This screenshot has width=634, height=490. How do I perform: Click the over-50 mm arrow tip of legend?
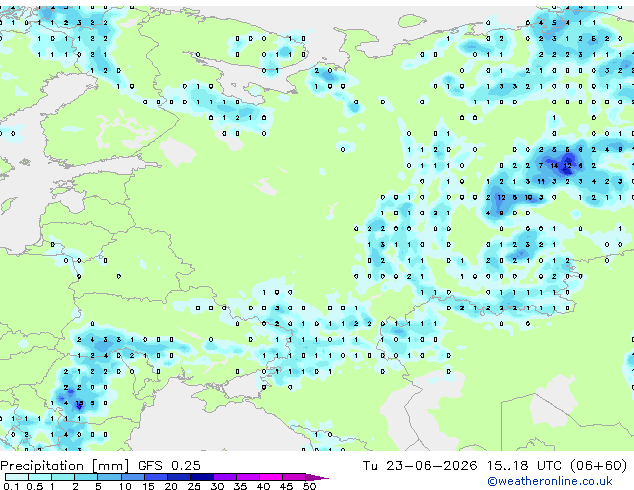point(317,478)
